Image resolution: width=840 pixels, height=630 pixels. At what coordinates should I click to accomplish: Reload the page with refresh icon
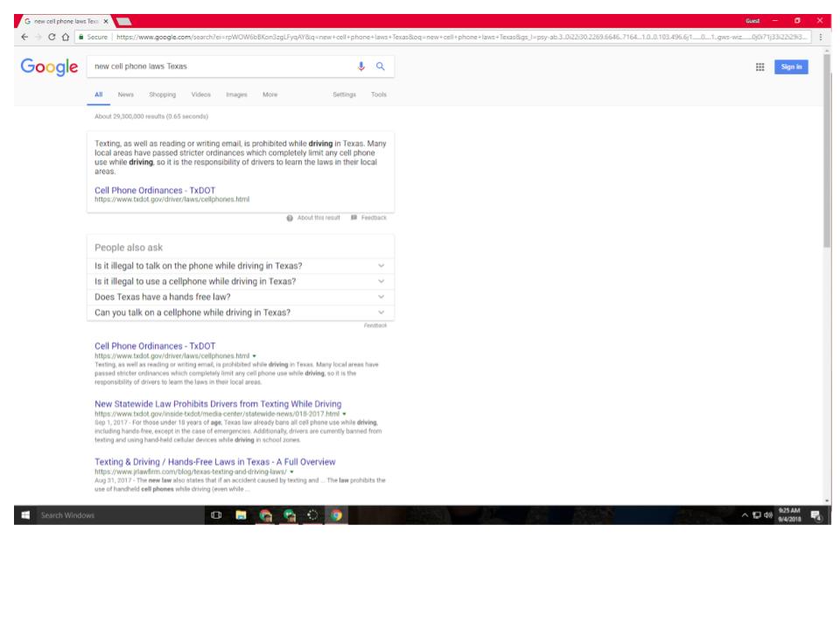click(52, 37)
